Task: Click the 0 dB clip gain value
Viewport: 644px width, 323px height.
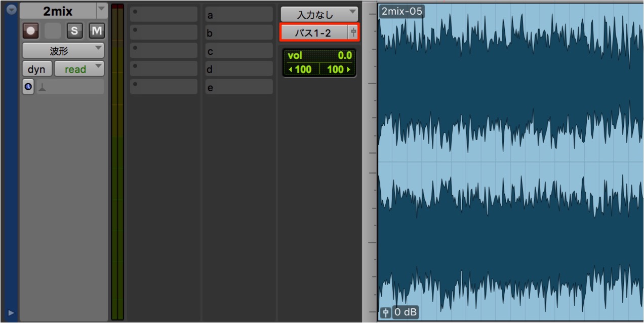Action: (405, 312)
